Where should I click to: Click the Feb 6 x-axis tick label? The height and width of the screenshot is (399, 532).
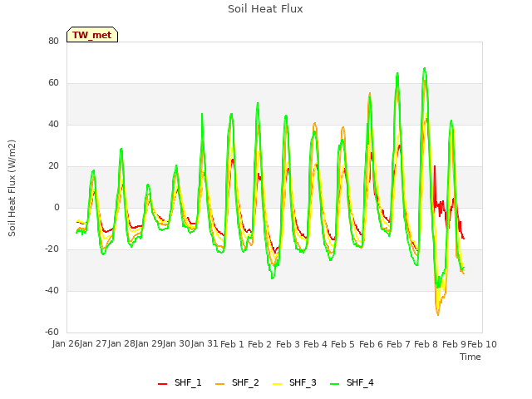tap(371, 344)
